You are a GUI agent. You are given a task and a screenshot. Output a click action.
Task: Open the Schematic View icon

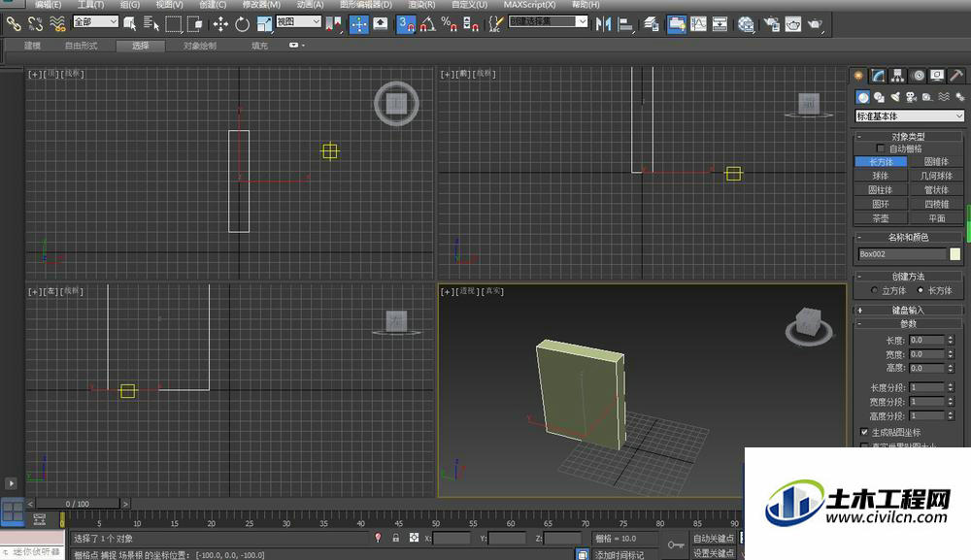(x=720, y=24)
